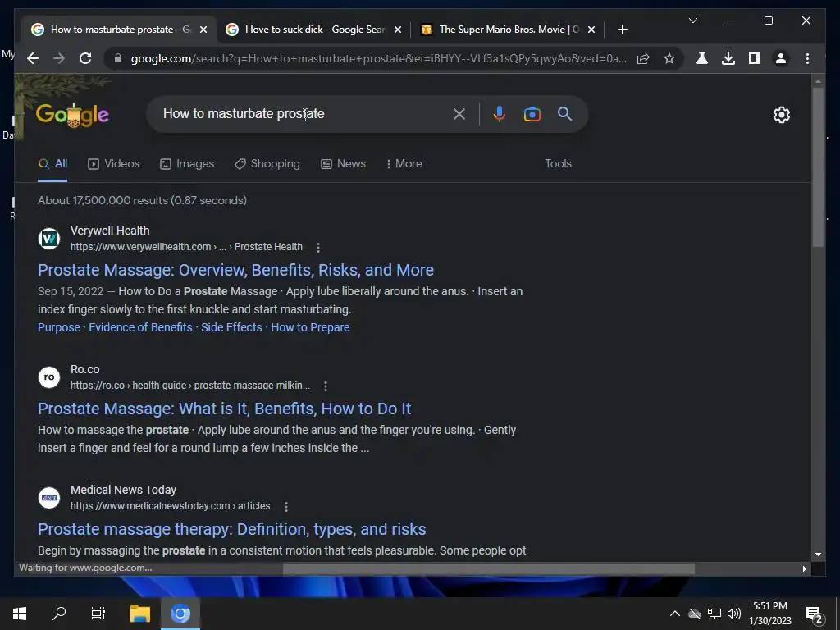The height and width of the screenshot is (630, 840).
Task: Open Task View on taskbar
Action: click(98, 614)
